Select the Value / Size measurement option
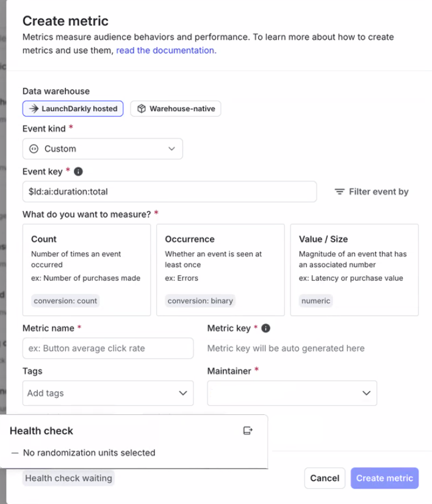432x504 pixels. tap(355, 268)
